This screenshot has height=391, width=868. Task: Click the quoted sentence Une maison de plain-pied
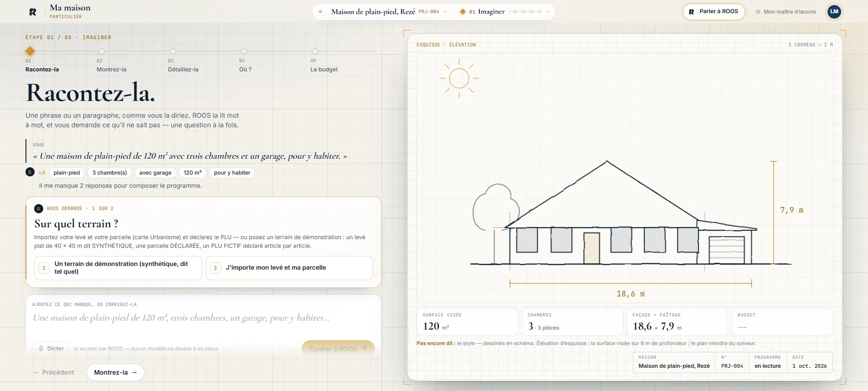(x=190, y=156)
